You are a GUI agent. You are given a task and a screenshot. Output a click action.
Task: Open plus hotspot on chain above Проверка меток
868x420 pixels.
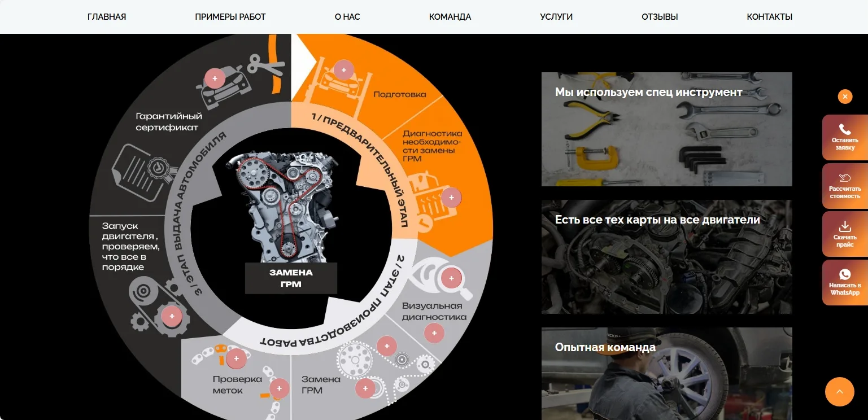coord(236,358)
